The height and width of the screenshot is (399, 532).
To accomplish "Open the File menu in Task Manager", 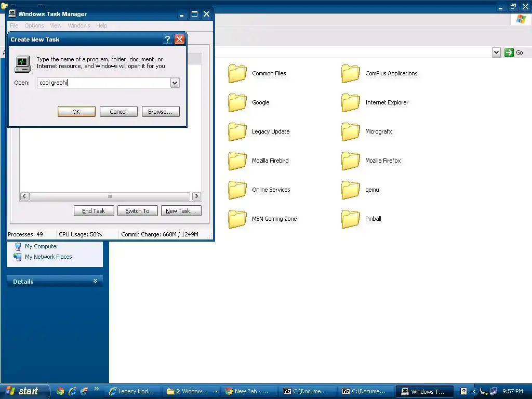I will tap(14, 25).
